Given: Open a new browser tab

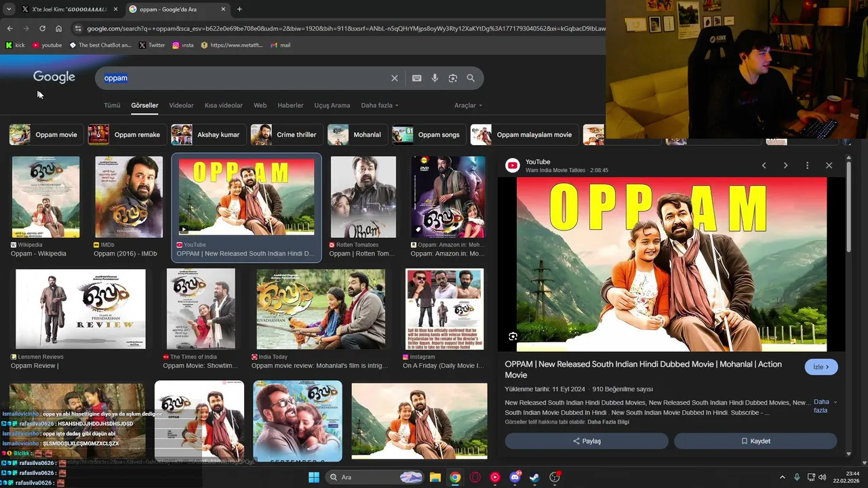Looking at the screenshot, I should 239,9.
